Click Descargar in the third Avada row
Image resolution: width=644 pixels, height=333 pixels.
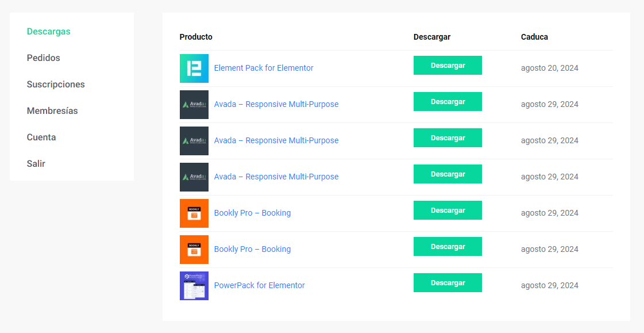coord(448,174)
